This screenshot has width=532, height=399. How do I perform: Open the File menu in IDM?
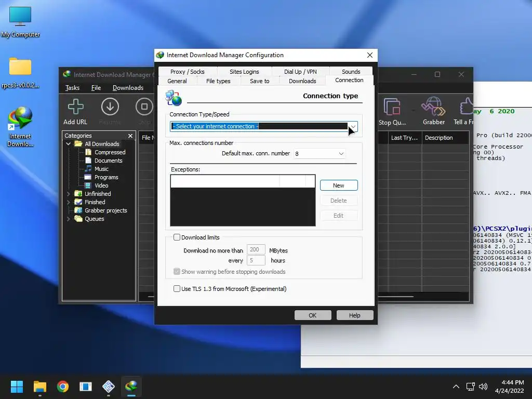coord(96,88)
